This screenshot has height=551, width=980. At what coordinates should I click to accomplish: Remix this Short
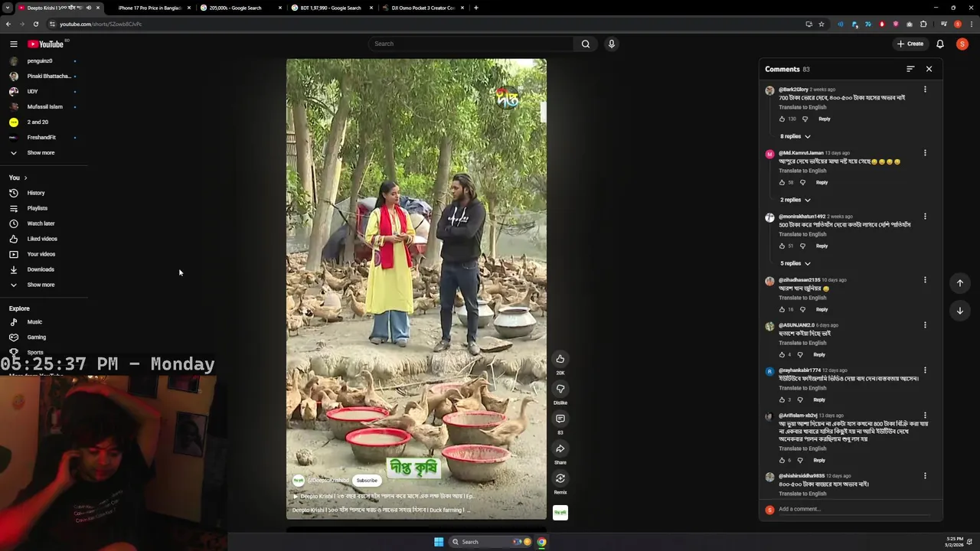560,478
